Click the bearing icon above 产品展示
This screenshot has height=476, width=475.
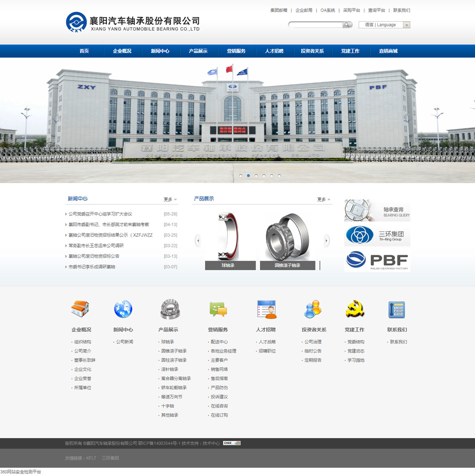click(170, 309)
